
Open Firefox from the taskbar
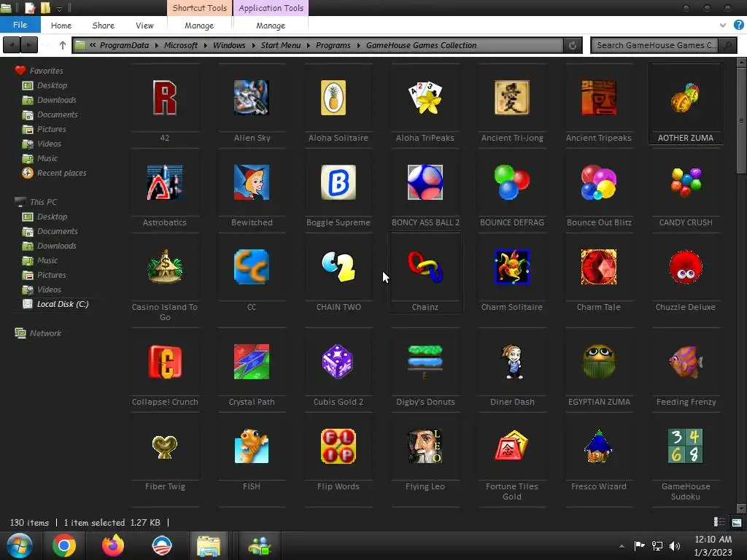[x=113, y=545]
